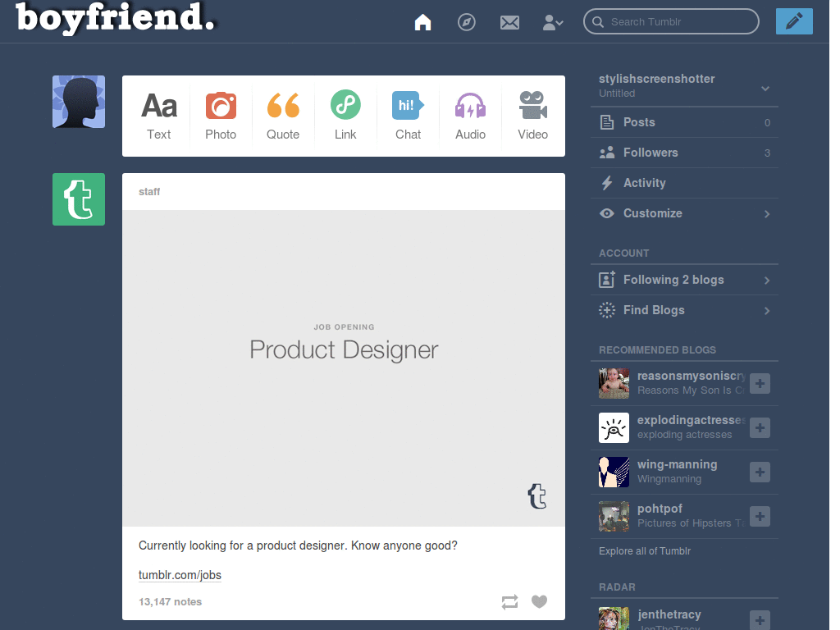Expand the stylishscreenshotter blog dropdown
The image size is (840, 630).
click(765, 89)
